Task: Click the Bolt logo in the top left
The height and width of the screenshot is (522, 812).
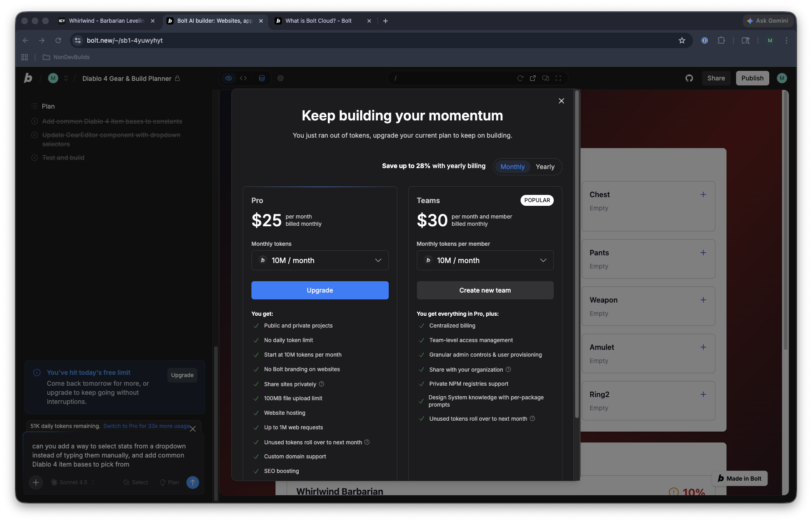Action: (27, 78)
